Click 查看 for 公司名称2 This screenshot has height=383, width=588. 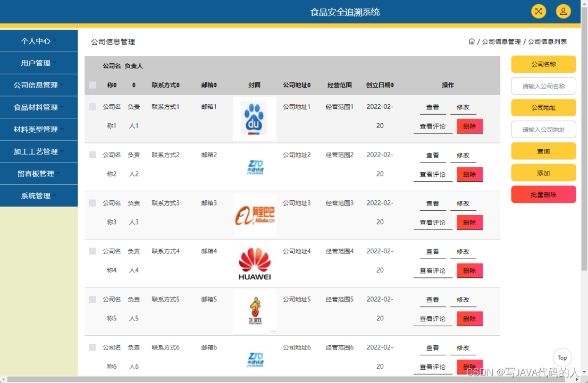pos(432,155)
